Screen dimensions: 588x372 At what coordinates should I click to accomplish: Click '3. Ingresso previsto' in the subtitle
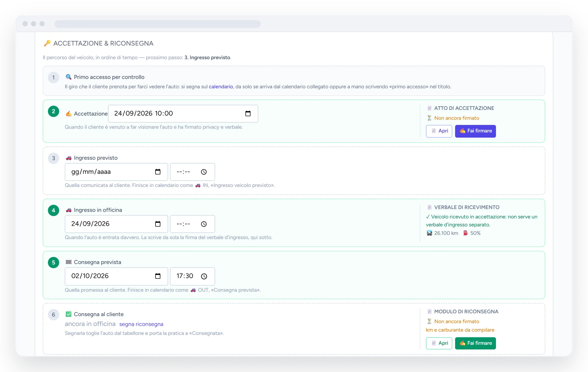click(207, 57)
